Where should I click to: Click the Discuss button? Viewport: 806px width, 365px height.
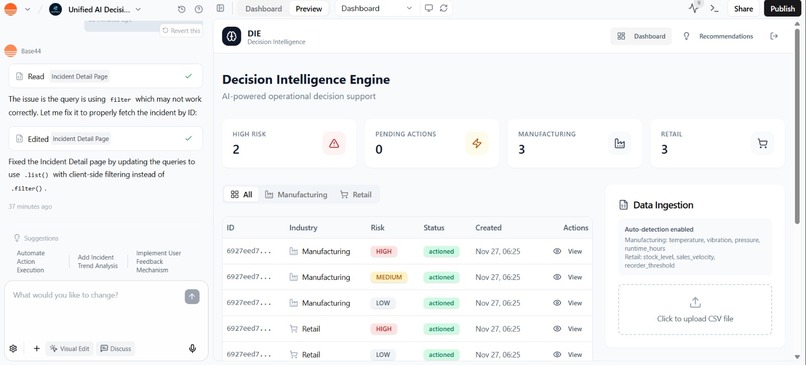115,349
